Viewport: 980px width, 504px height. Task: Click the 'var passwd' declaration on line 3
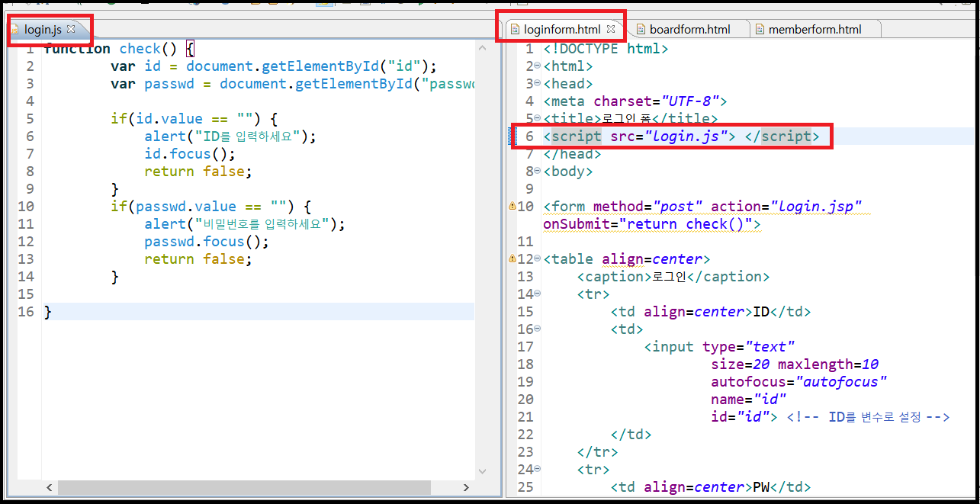tap(292, 84)
